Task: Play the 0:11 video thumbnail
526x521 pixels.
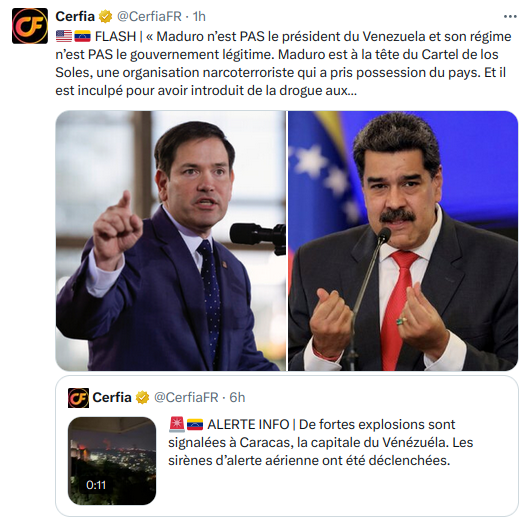Action: [x=112, y=461]
